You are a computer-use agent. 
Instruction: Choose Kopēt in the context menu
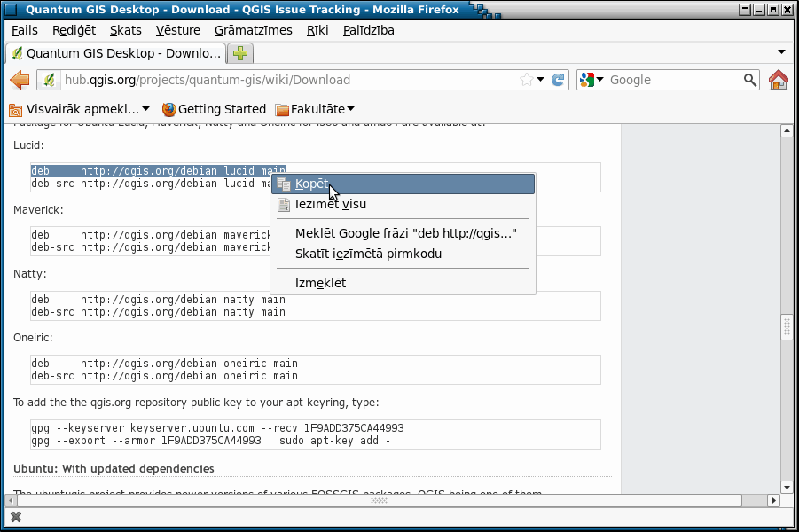click(x=403, y=184)
